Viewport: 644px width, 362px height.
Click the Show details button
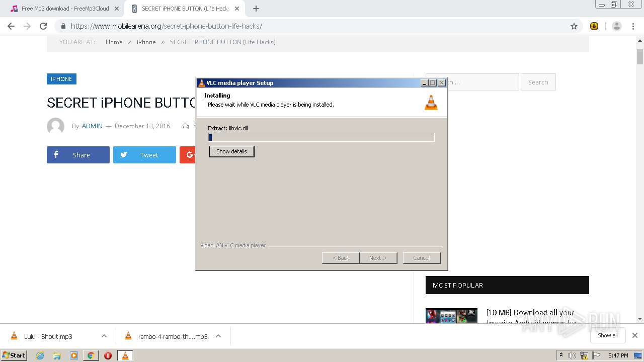[231, 151]
